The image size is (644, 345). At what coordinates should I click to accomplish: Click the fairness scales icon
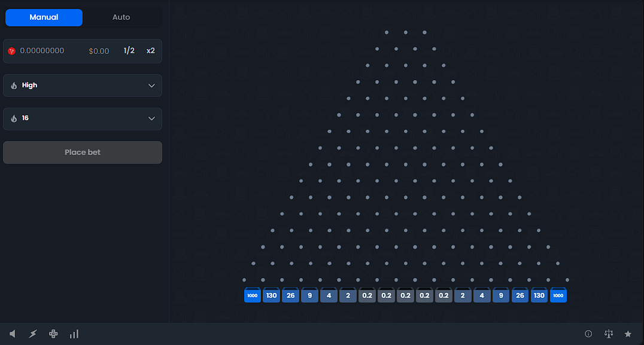pyautogui.click(x=609, y=334)
